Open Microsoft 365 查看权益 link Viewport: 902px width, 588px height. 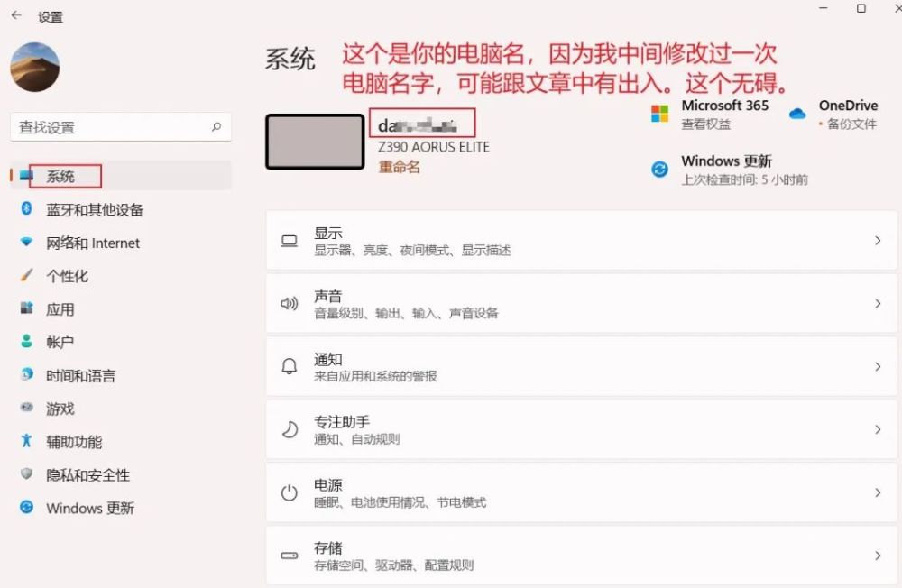point(706,124)
